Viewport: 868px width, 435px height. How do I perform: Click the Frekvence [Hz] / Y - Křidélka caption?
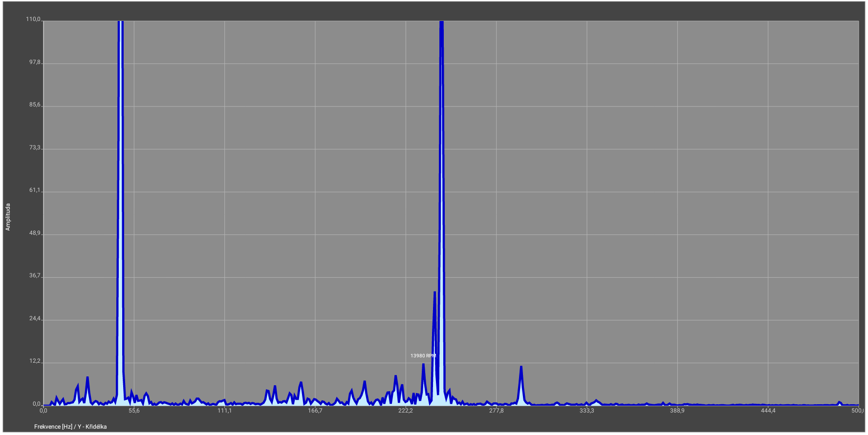[x=70, y=427]
